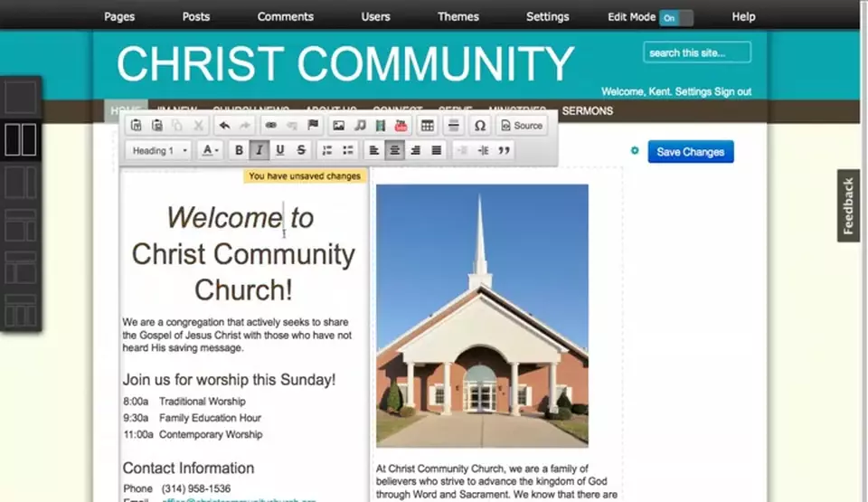Image resolution: width=868 pixels, height=502 pixels.
Task: Toggle Edit Mode switch off
Action: (x=675, y=17)
